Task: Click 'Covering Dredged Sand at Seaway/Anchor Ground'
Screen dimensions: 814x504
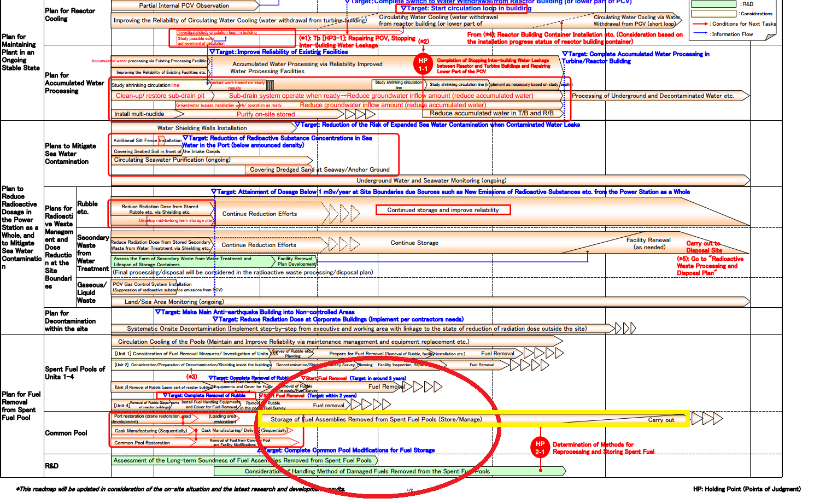Action: pyautogui.click(x=320, y=169)
